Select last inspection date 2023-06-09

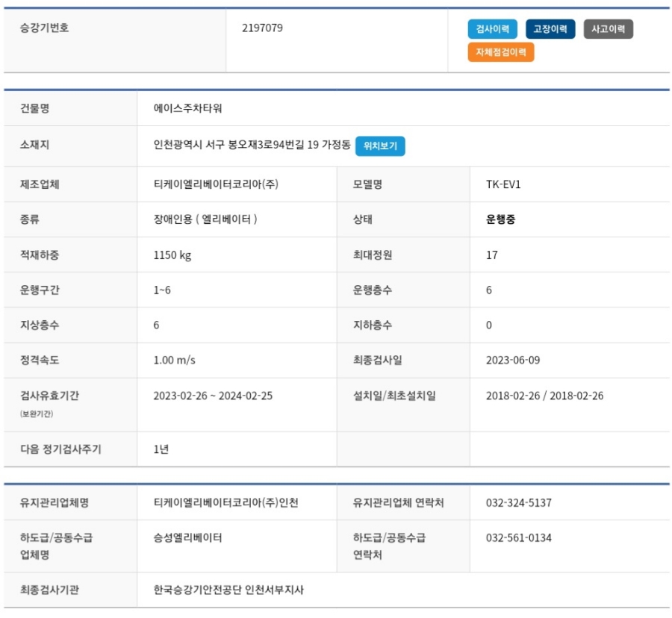[513, 360]
